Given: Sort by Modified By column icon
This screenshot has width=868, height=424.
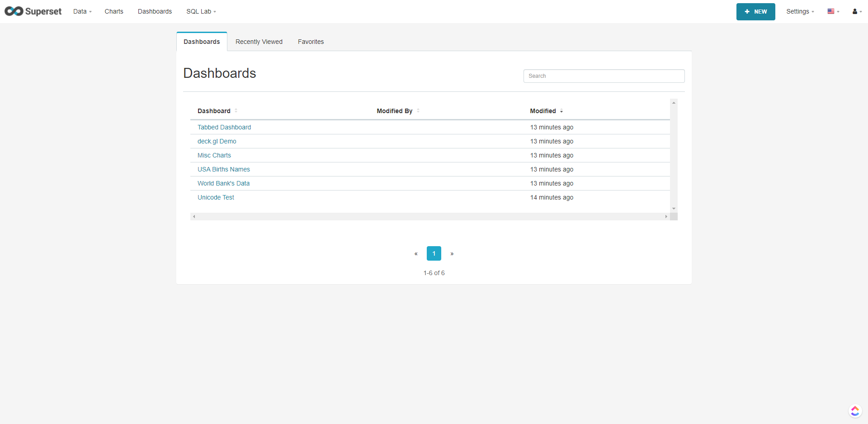Looking at the screenshot, I should pyautogui.click(x=418, y=110).
